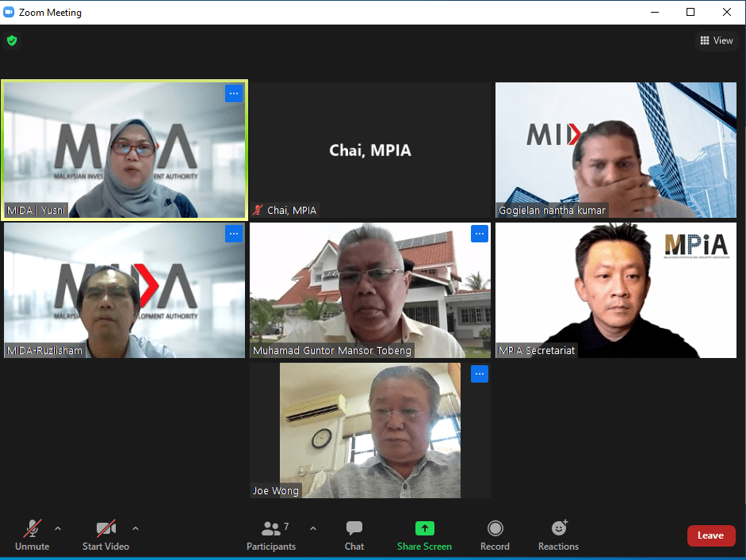Click the Chai, MPIA participant tile
Viewport: 746px width, 560px height.
click(x=370, y=150)
